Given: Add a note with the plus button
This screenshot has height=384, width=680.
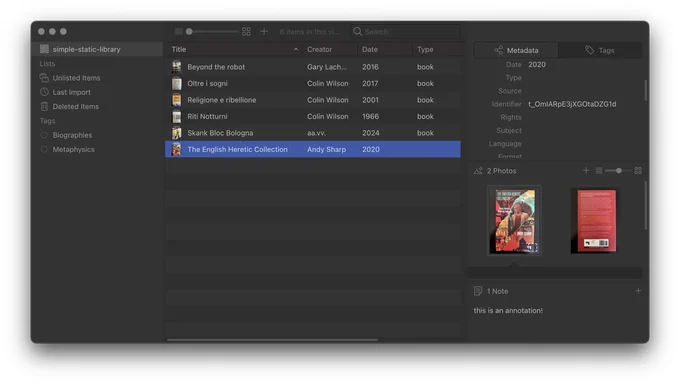Looking at the screenshot, I should [638, 291].
